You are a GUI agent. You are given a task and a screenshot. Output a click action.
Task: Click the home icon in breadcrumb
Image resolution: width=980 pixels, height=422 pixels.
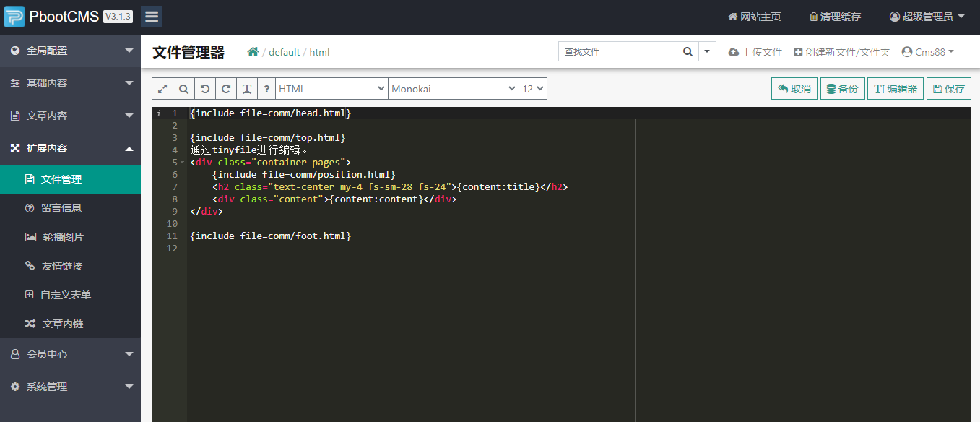[x=253, y=52]
